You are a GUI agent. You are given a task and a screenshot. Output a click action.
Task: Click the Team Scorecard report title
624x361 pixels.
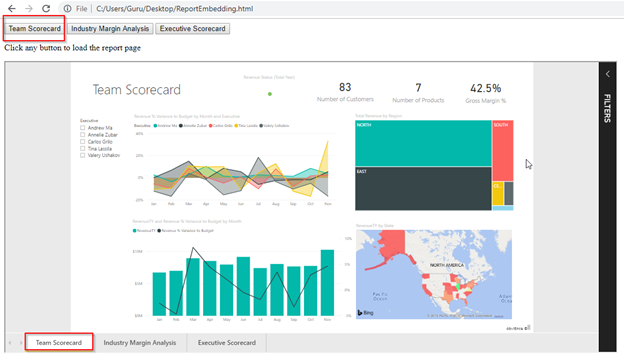point(136,90)
